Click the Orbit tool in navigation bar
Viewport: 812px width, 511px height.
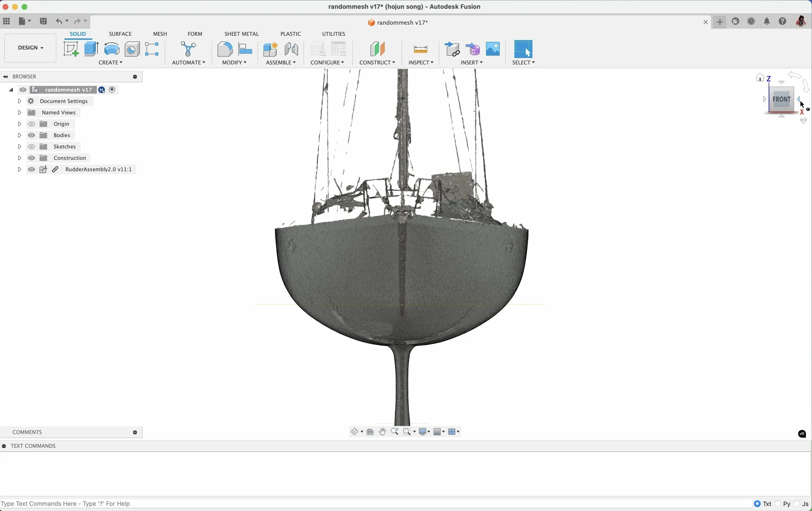point(354,432)
